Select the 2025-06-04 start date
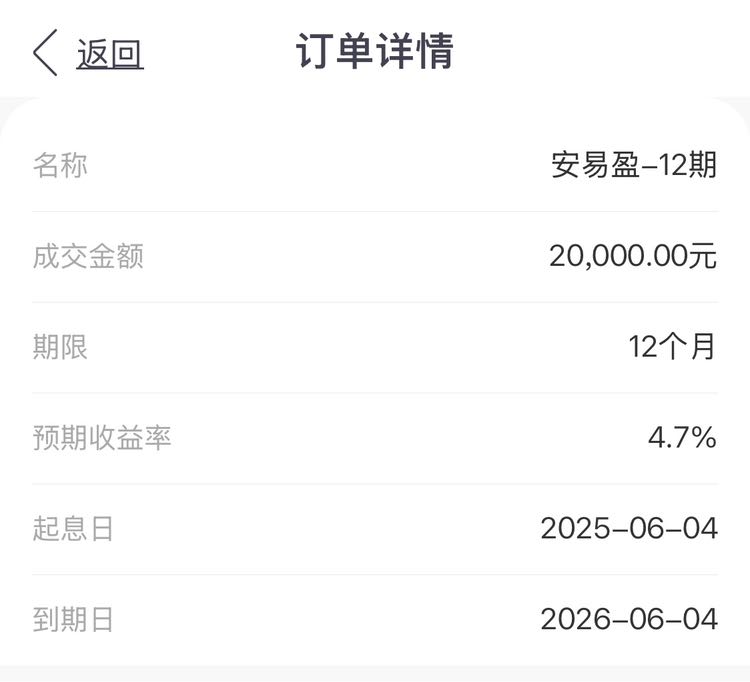This screenshot has width=750, height=682. [629, 528]
